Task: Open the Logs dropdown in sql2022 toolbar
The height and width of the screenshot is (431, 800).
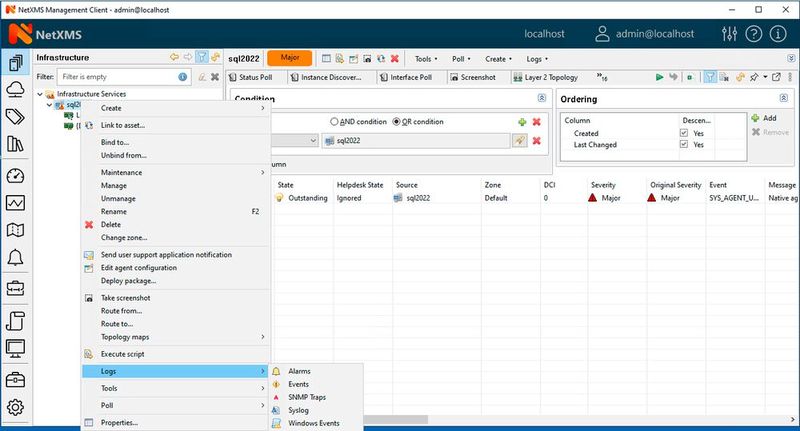Action: click(537, 59)
